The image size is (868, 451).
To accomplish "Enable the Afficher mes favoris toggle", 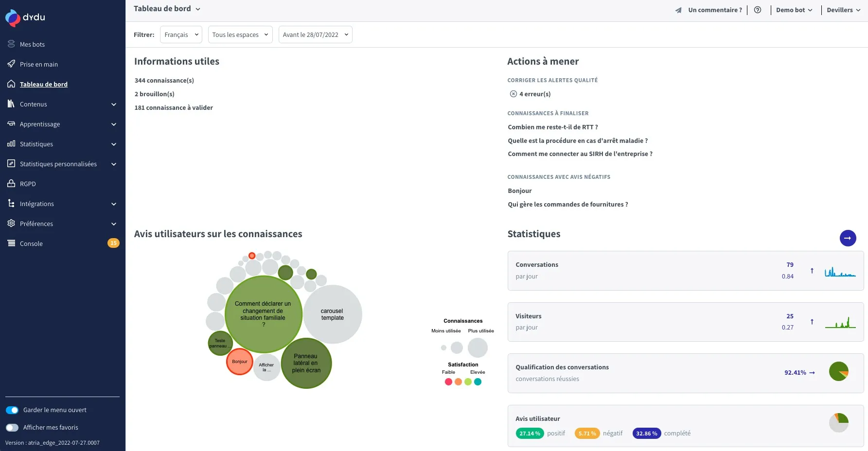I will [x=12, y=428].
